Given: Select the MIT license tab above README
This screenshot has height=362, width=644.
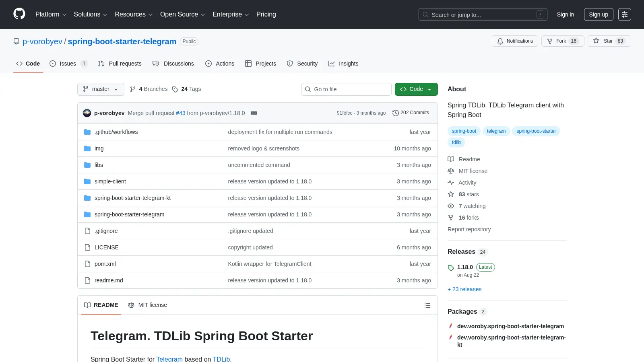Looking at the screenshot, I should tap(147, 305).
